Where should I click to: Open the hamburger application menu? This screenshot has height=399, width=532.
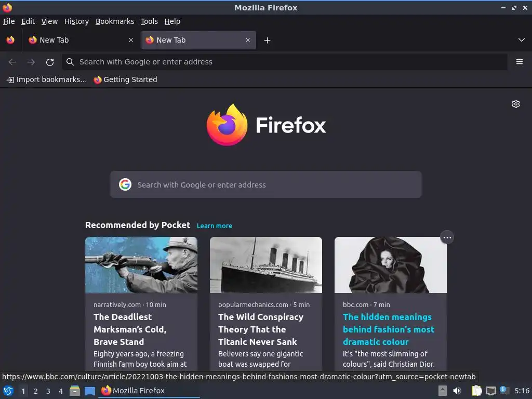520,62
